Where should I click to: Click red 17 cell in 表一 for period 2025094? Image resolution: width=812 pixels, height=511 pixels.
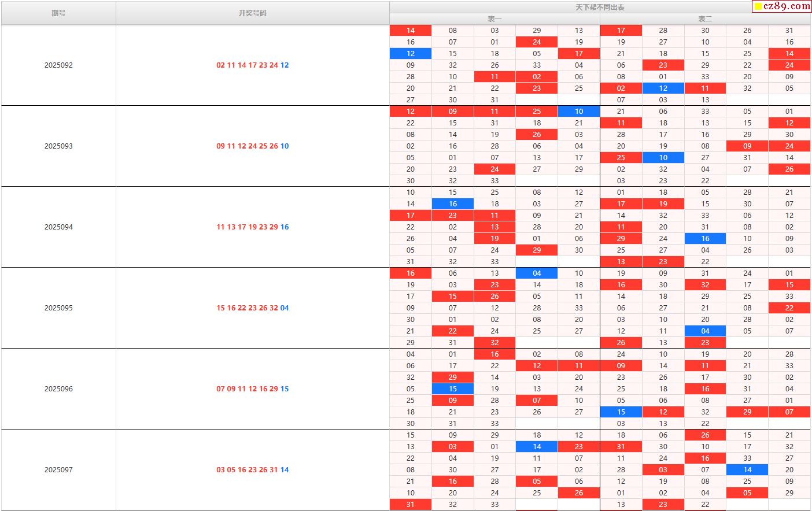click(x=411, y=216)
